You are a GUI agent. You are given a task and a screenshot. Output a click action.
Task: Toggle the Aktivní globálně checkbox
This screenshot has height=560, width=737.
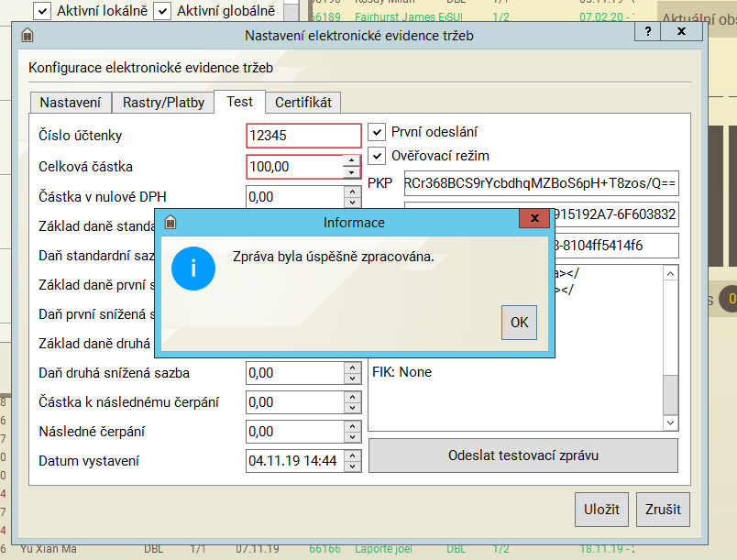click(162, 11)
